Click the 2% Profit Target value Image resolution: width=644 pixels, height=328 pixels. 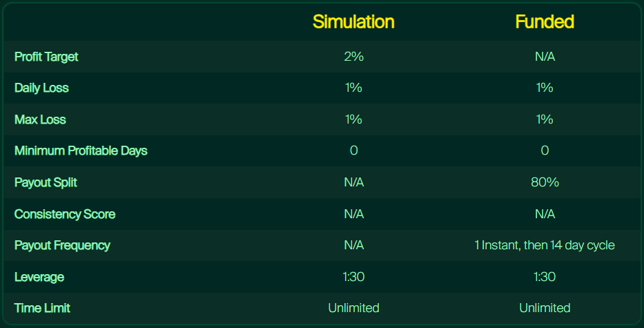[x=353, y=57]
